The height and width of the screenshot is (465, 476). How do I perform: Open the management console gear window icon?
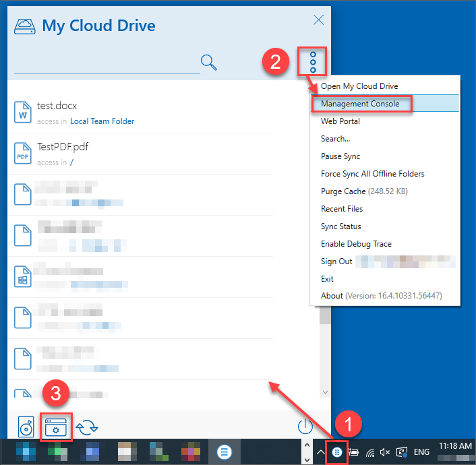tap(55, 427)
